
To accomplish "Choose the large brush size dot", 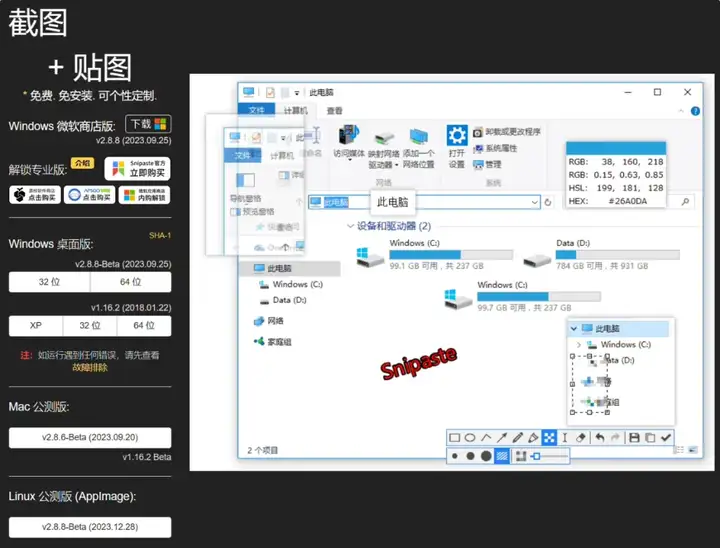I will (x=486, y=456).
